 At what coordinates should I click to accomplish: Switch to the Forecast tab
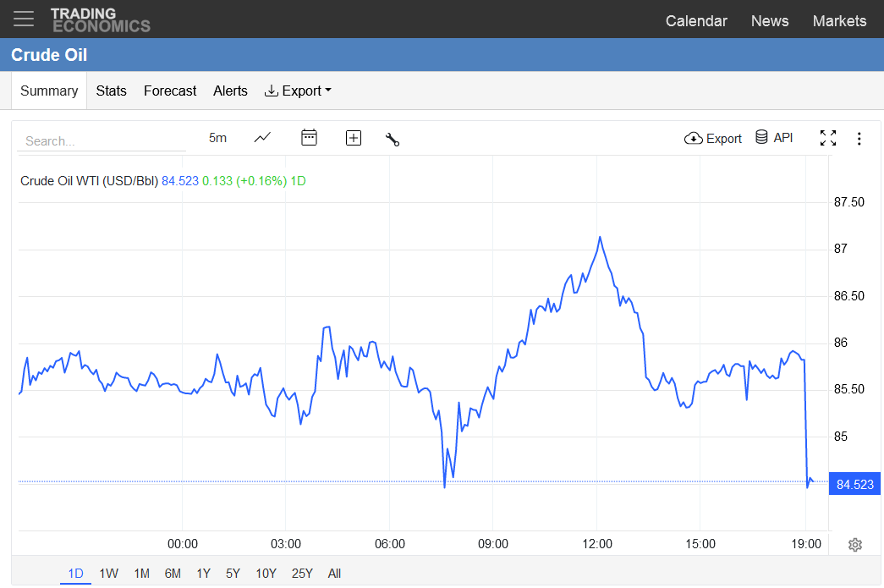click(x=170, y=91)
